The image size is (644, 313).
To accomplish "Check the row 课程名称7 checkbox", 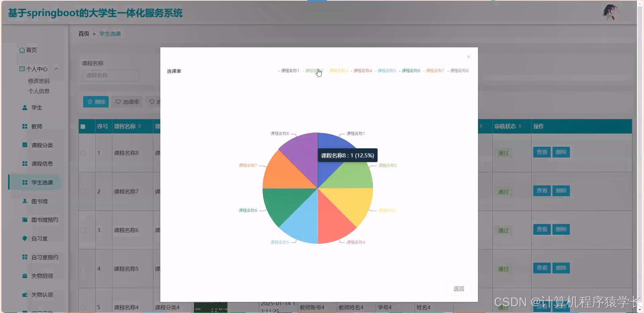I will point(83,192).
